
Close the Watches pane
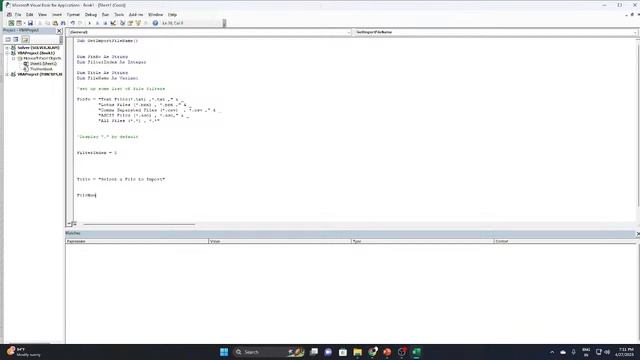[638, 233]
